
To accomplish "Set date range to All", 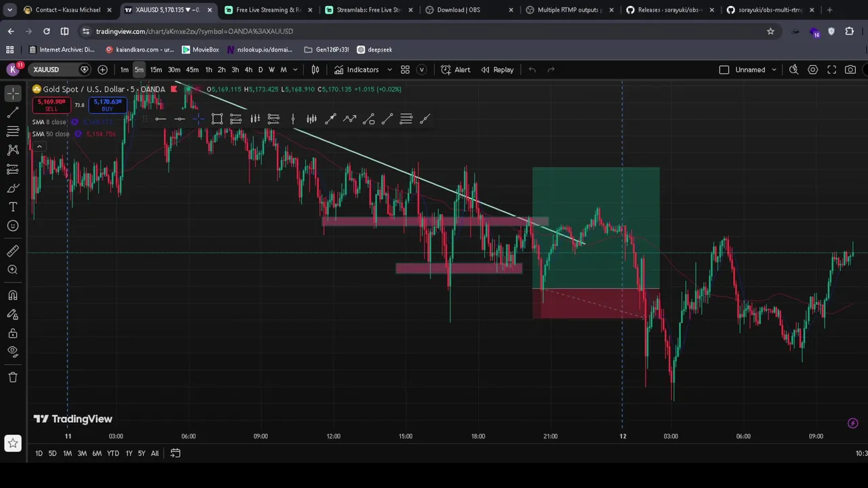I will (155, 453).
